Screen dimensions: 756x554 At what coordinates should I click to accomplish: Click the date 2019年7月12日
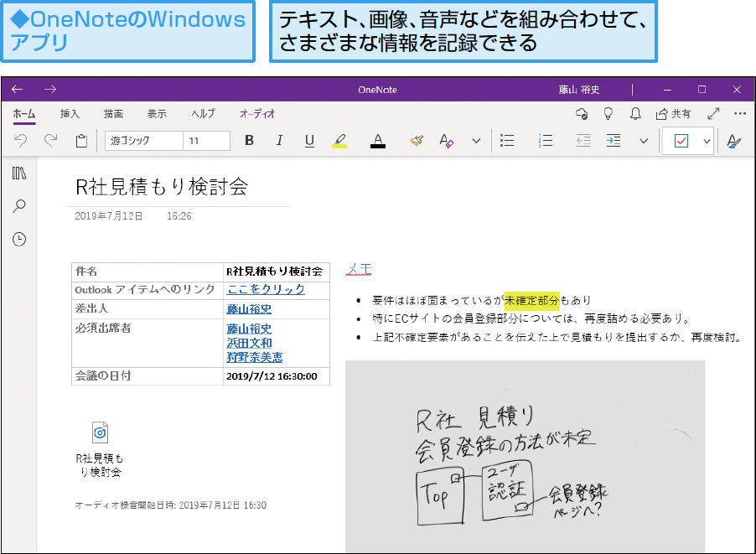tap(108, 216)
